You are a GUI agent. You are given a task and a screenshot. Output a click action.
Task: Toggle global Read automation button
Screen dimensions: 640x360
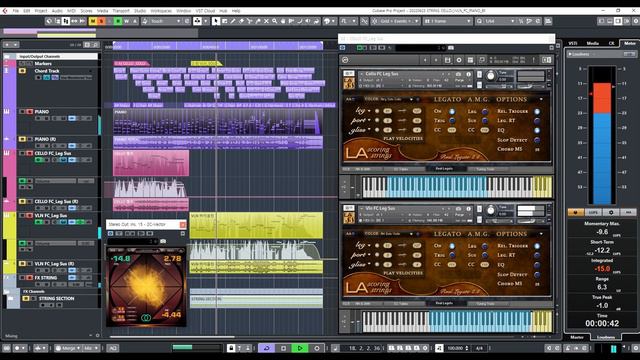click(x=118, y=21)
